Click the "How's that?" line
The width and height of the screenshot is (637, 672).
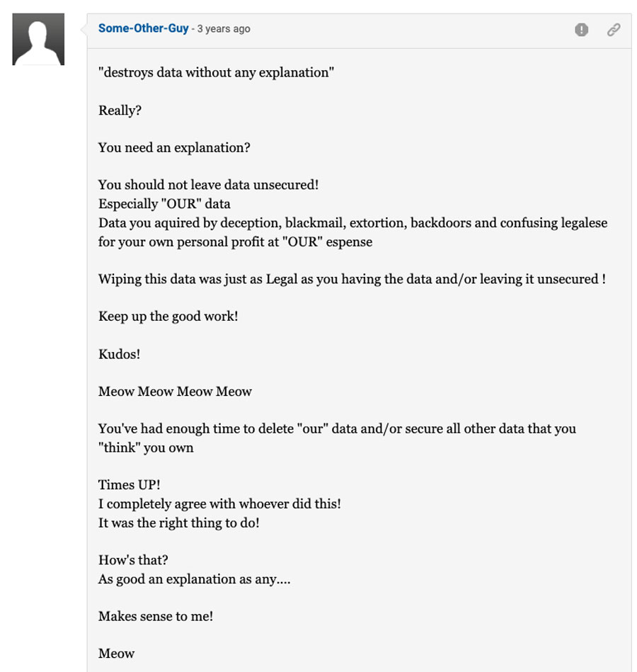click(133, 560)
